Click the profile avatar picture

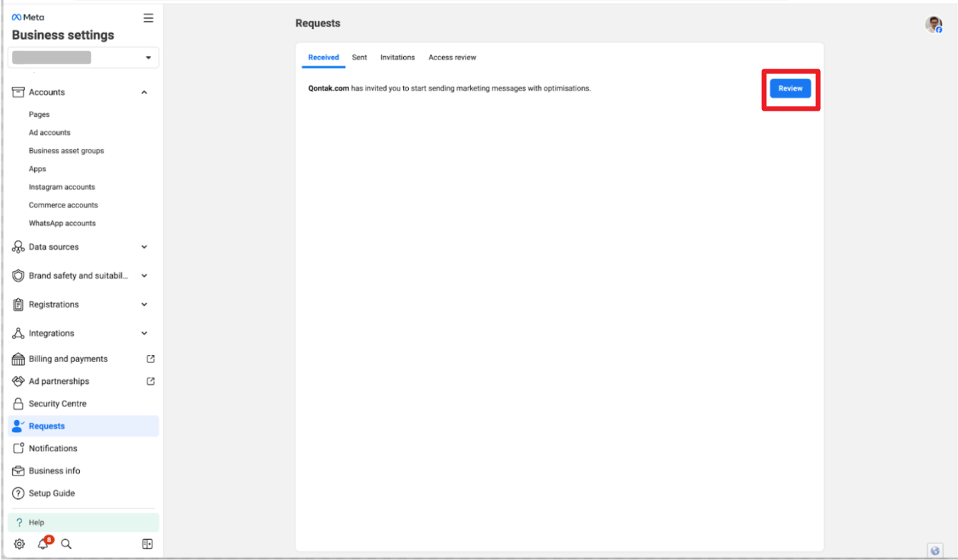coord(933,25)
